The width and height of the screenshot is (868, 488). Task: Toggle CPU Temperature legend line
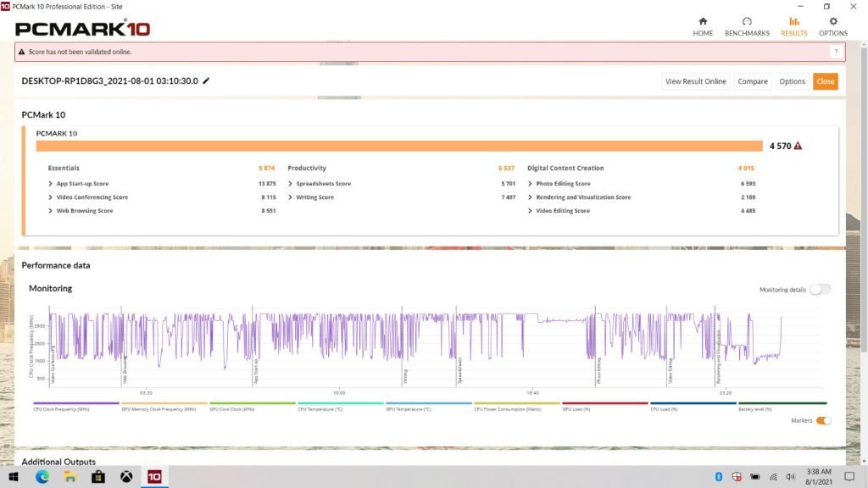click(341, 403)
